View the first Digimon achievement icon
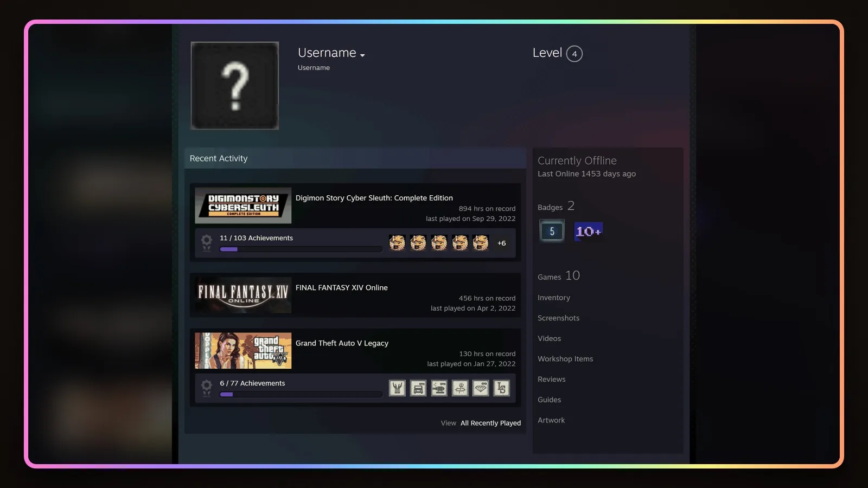Image resolution: width=868 pixels, height=488 pixels. [x=397, y=242]
